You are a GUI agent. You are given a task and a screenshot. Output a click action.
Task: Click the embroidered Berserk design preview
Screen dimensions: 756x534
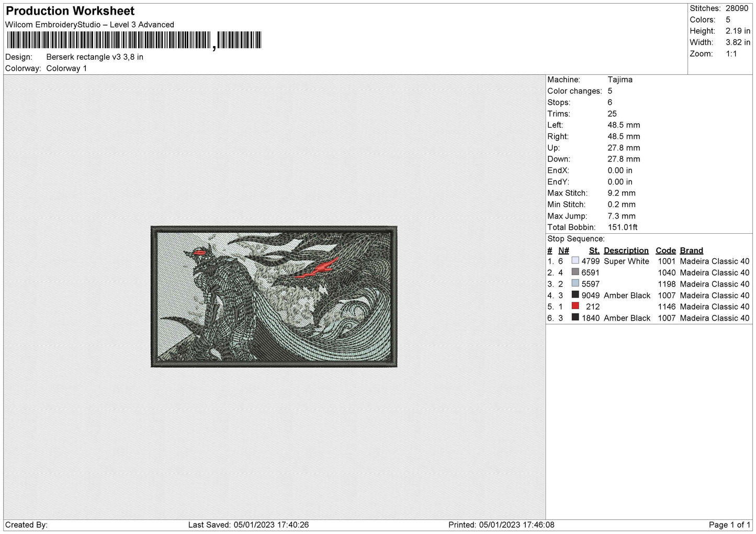click(x=274, y=297)
